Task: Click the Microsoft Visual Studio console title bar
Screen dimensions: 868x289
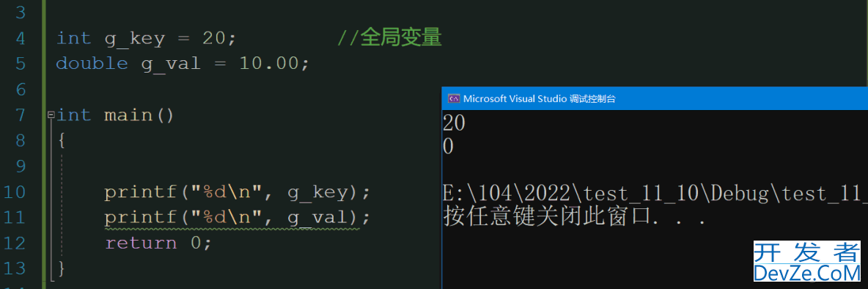Action: point(655,98)
